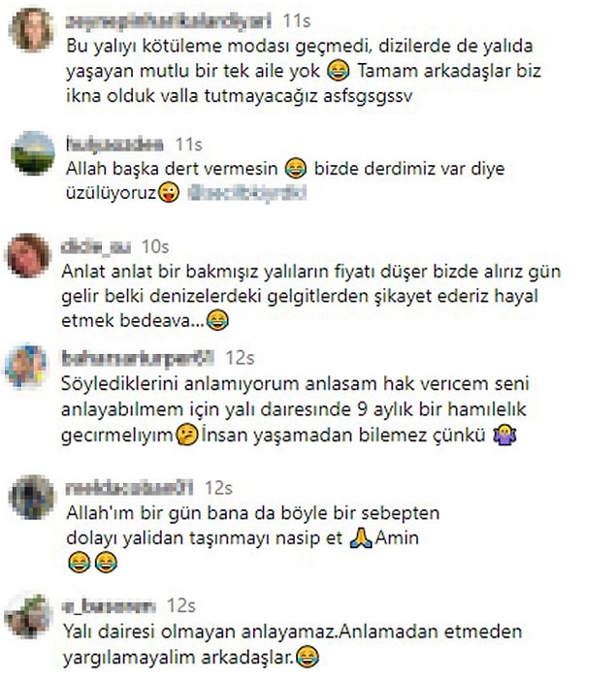Click the laughing emoji after 'etmek bedeava...'
Image resolution: width=616 pixels, height=682 pixels.
tap(217, 320)
